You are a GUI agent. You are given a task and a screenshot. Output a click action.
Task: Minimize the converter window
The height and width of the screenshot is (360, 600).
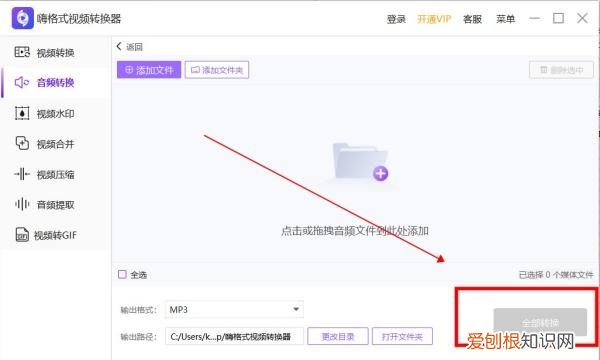(535, 18)
